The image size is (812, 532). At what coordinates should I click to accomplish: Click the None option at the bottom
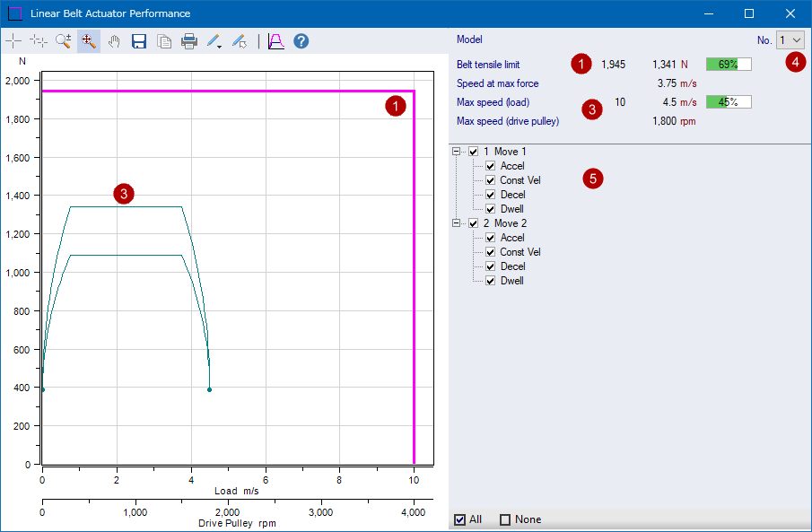pyautogui.click(x=505, y=519)
